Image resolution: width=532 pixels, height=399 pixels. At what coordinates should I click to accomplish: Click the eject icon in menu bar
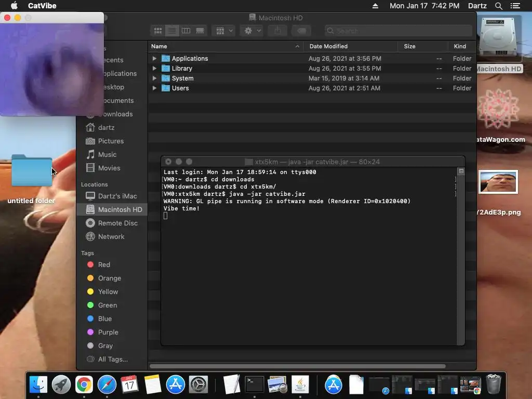[x=375, y=6]
